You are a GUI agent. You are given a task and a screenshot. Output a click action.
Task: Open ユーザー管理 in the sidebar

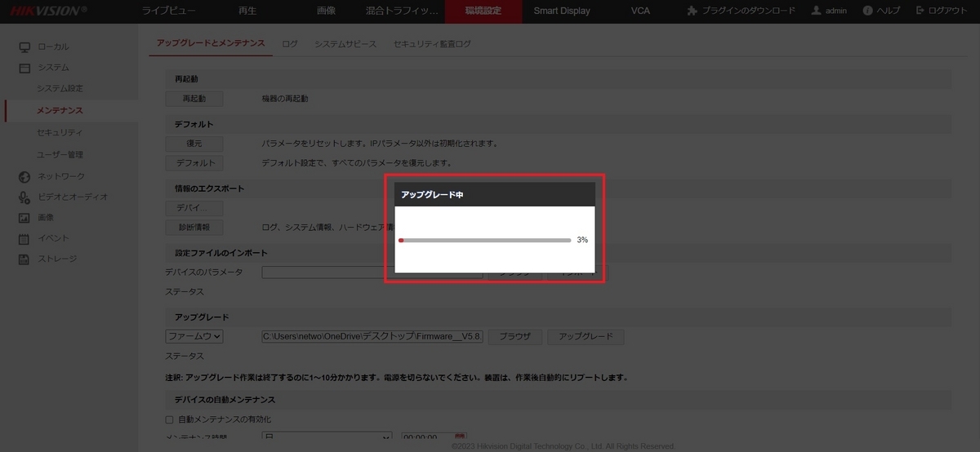(60, 154)
